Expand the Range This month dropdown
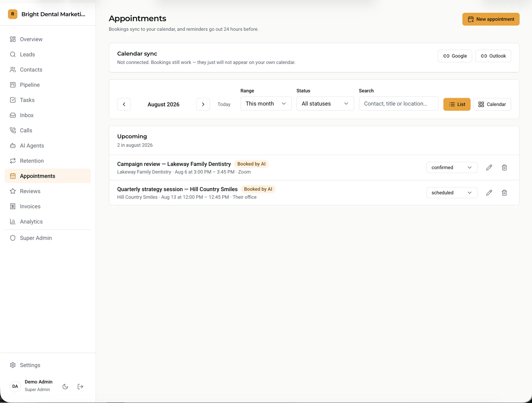 tap(266, 104)
